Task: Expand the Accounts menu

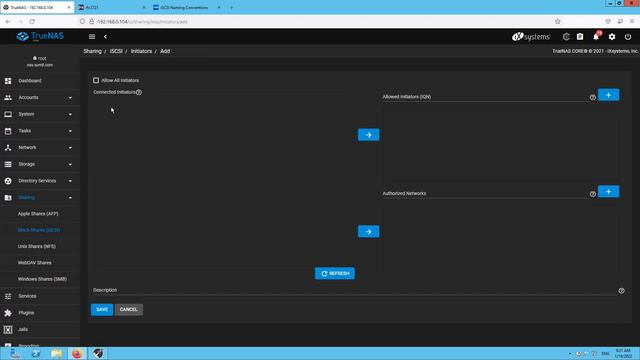Action: point(40,98)
